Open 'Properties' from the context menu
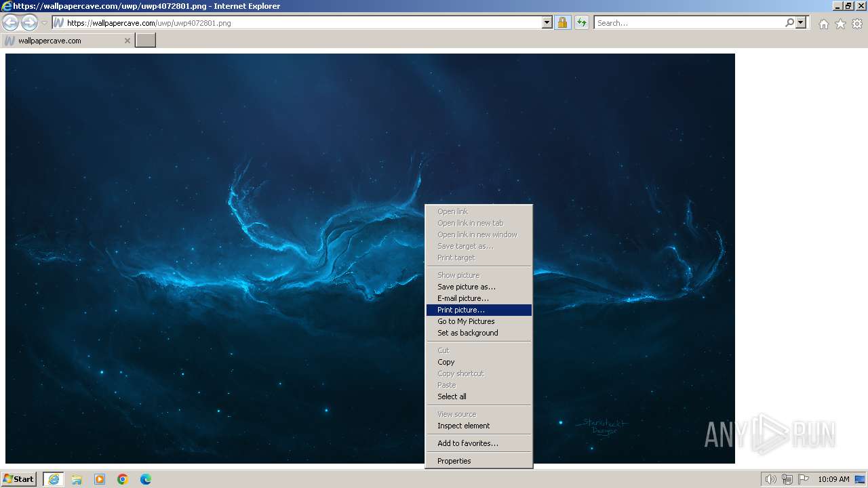 click(479, 461)
